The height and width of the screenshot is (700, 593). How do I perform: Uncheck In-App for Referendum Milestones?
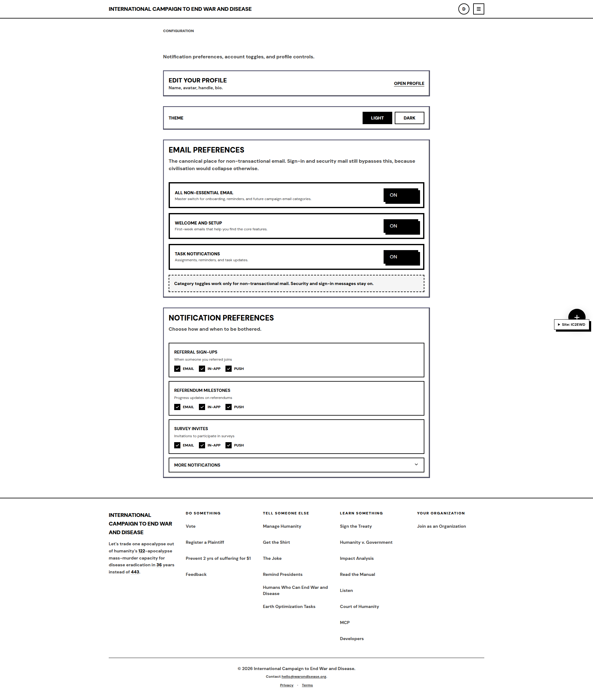click(x=202, y=407)
